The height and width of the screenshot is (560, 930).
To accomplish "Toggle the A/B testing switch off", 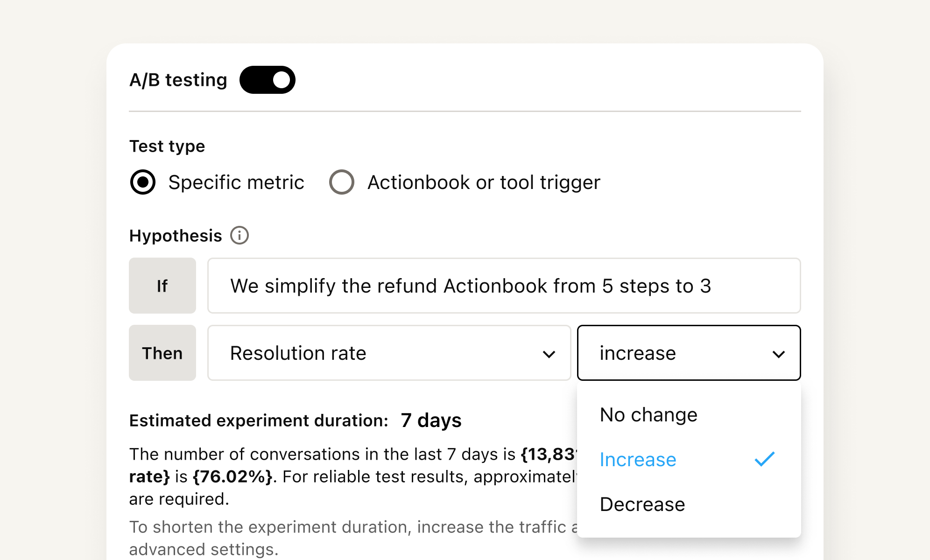I will coord(267,80).
